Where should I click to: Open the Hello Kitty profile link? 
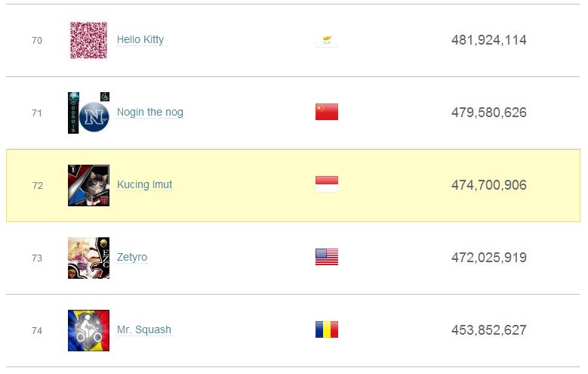coord(140,40)
